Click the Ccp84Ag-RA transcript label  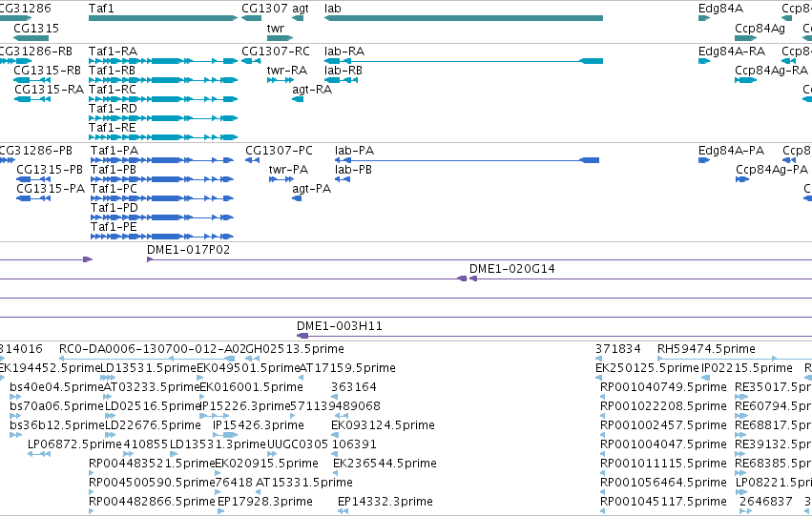pos(771,71)
